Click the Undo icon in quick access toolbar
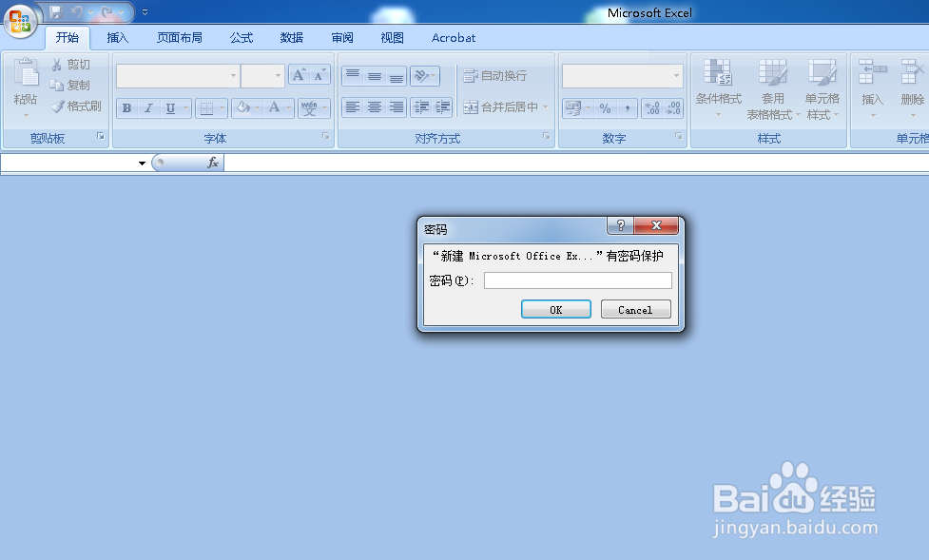The height and width of the screenshot is (560, 929). [76, 11]
